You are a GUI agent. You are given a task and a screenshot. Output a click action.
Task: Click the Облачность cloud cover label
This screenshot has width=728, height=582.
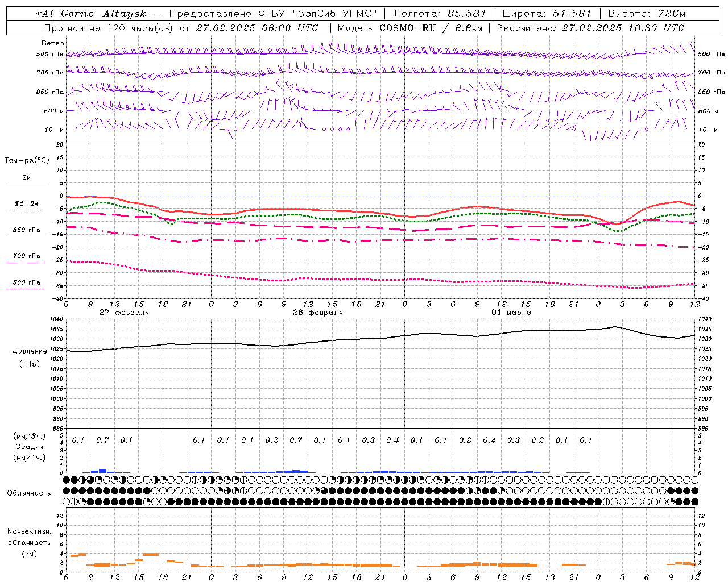pyautogui.click(x=29, y=493)
